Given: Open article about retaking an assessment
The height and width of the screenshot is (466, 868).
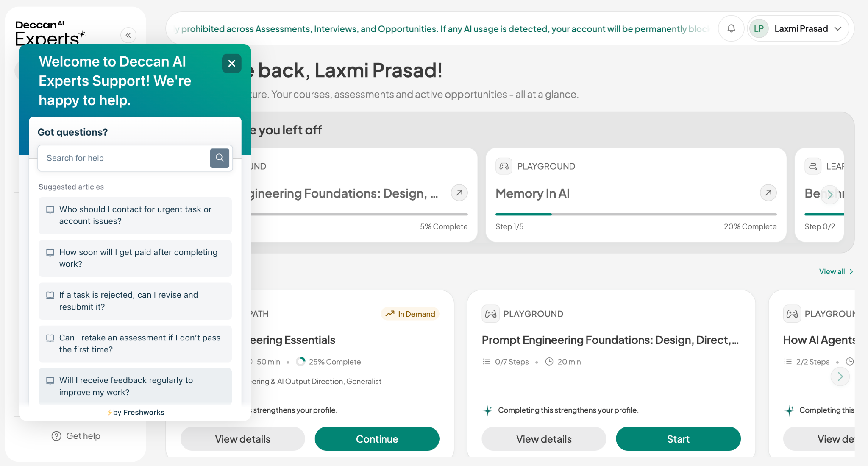Looking at the screenshot, I should [x=135, y=344].
